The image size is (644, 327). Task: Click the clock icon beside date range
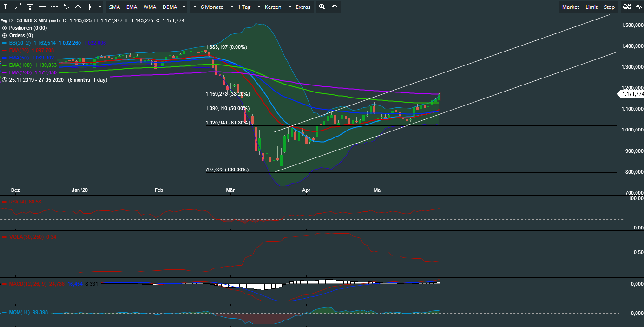[x=5, y=80]
